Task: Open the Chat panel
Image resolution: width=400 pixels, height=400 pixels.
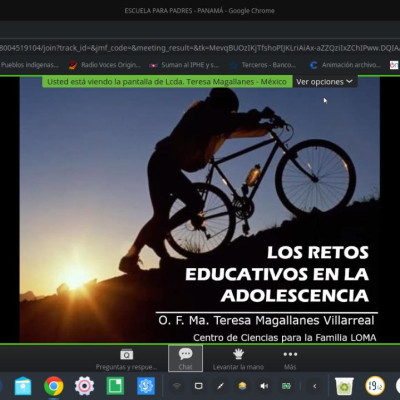Action: pyautogui.click(x=185, y=358)
